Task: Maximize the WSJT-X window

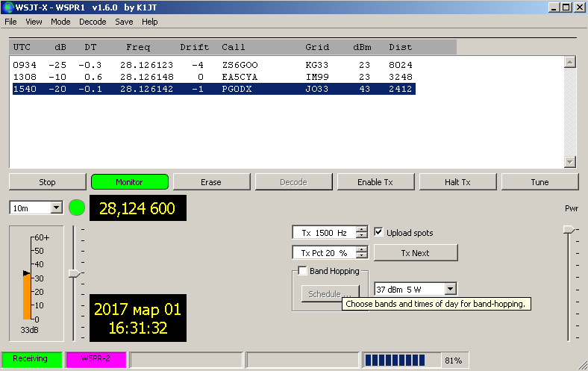Action: pyautogui.click(x=566, y=7)
